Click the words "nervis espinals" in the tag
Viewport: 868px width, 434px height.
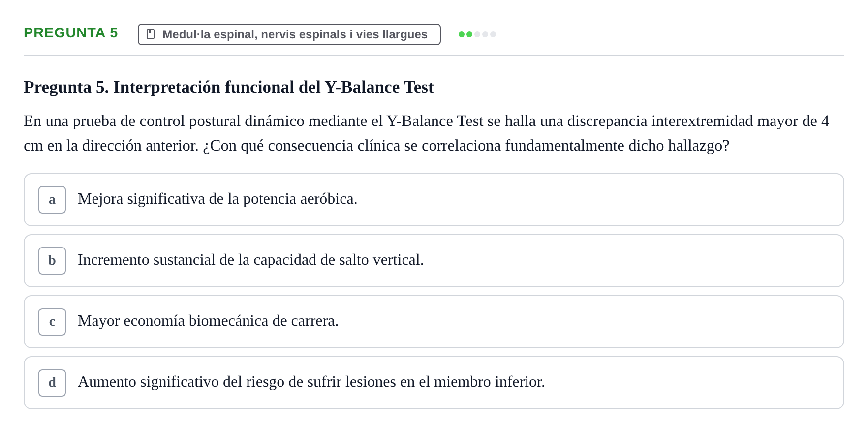point(304,34)
